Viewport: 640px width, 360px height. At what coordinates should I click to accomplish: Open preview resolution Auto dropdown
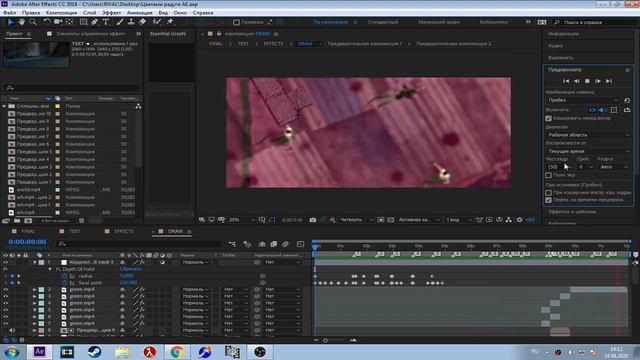[613, 167]
